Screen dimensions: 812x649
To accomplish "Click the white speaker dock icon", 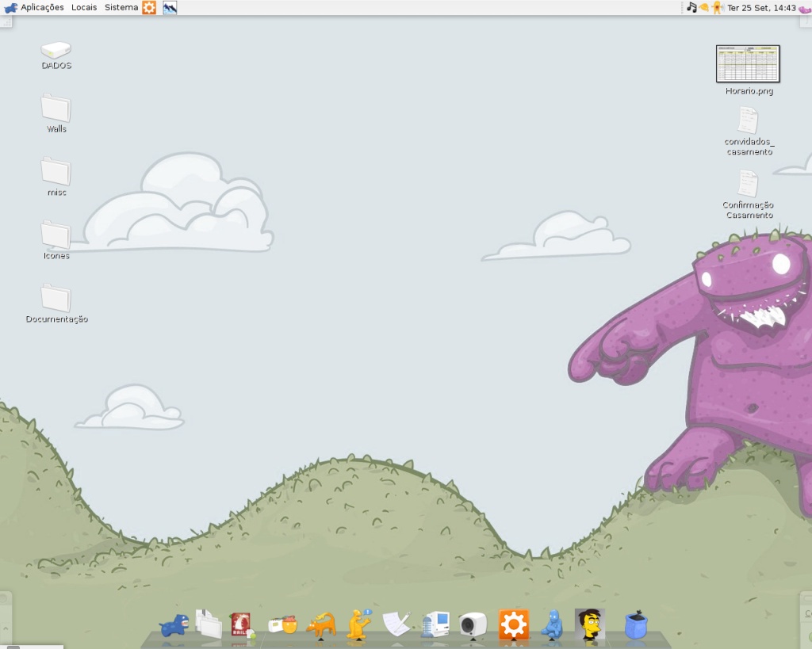I will pyautogui.click(x=473, y=624).
